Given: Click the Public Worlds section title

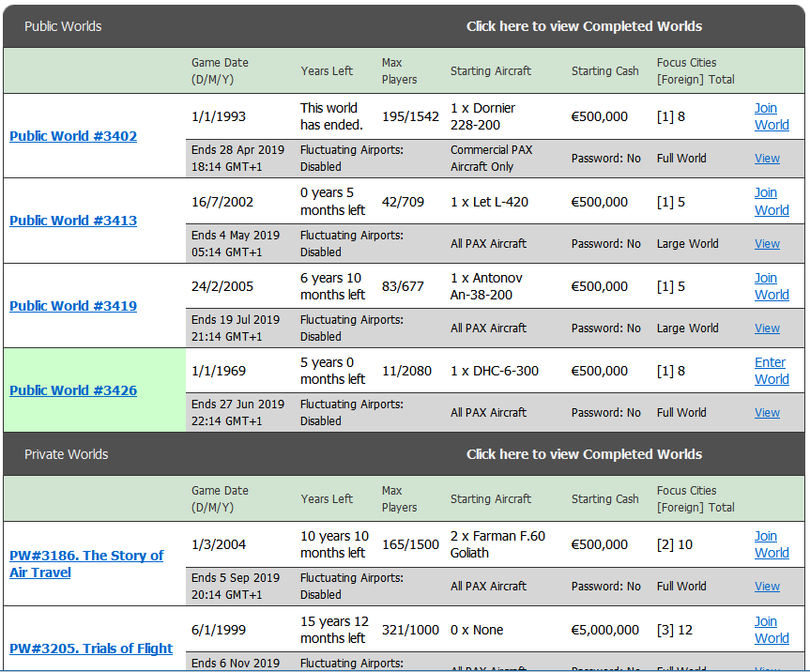Looking at the screenshot, I should tap(63, 26).
